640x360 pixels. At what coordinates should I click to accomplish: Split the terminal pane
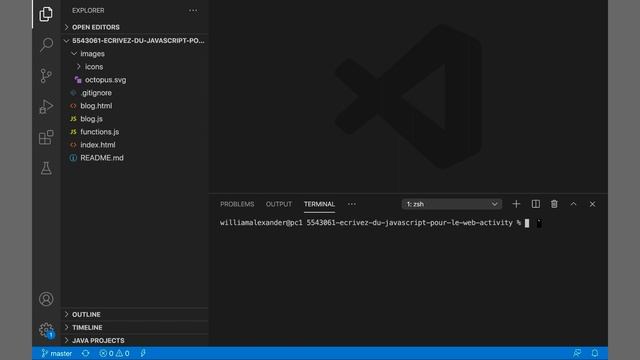[x=536, y=204]
